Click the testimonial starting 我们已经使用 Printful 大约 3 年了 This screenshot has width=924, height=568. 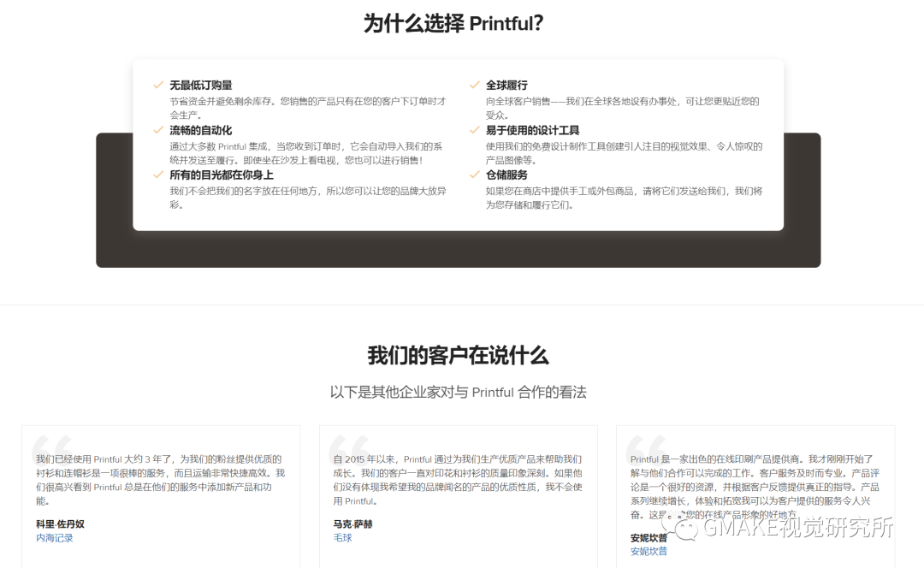point(160,480)
